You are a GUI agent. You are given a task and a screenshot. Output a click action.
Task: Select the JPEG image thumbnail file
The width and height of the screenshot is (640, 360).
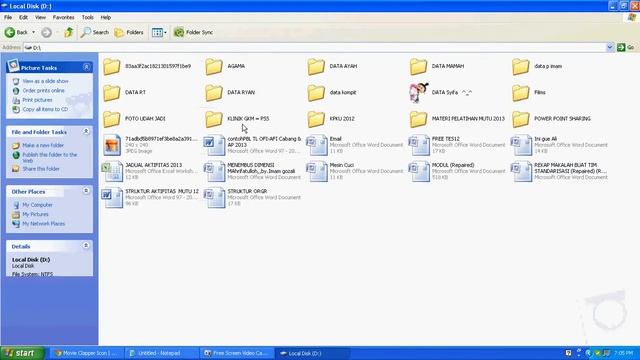click(112, 145)
